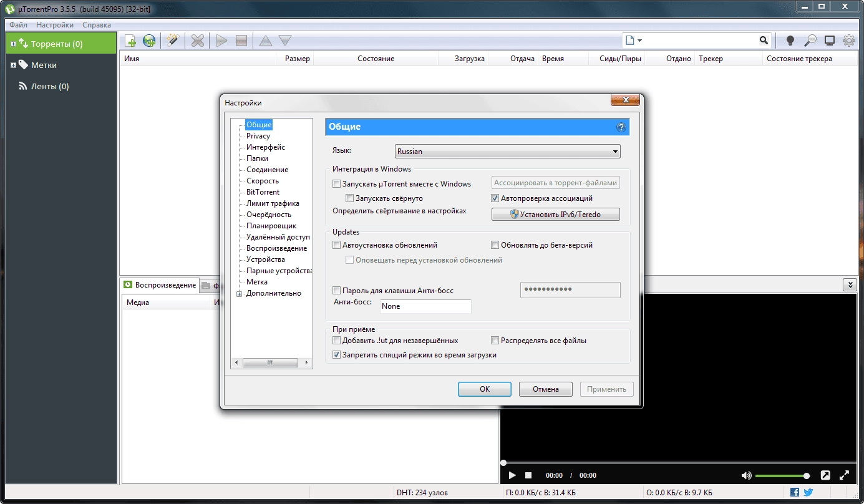Click the player seek progress bar

tap(679, 463)
